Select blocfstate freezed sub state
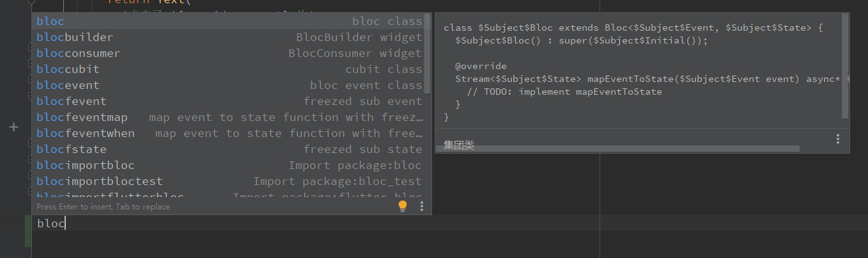This screenshot has height=258, width=868. coord(229,149)
